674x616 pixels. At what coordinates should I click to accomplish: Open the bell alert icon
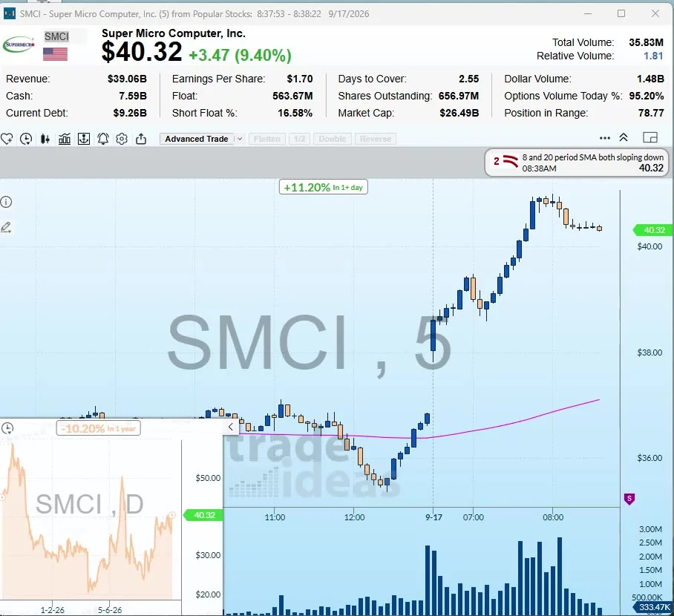pyautogui.click(x=103, y=139)
